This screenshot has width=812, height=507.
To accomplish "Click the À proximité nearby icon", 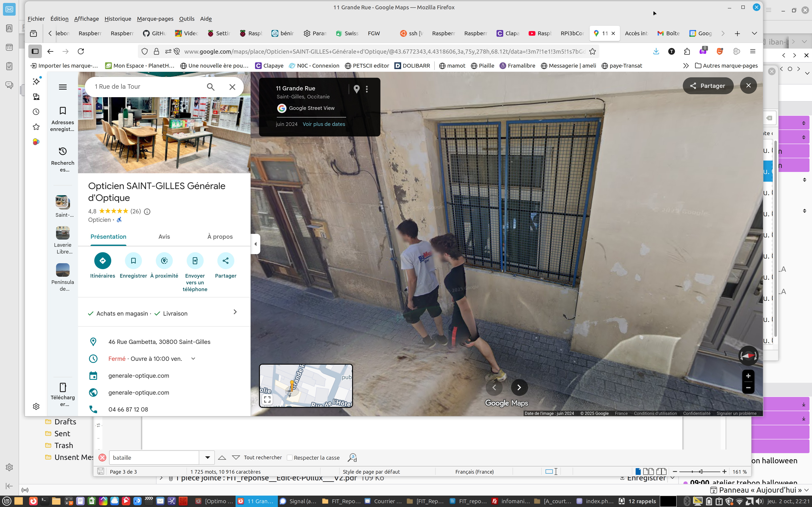I will pyautogui.click(x=164, y=260).
